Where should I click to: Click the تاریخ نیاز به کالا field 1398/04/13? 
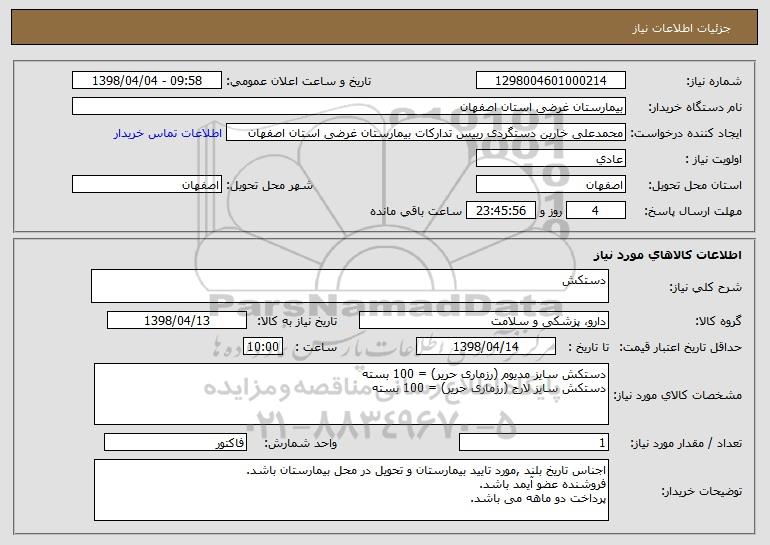coord(177,321)
